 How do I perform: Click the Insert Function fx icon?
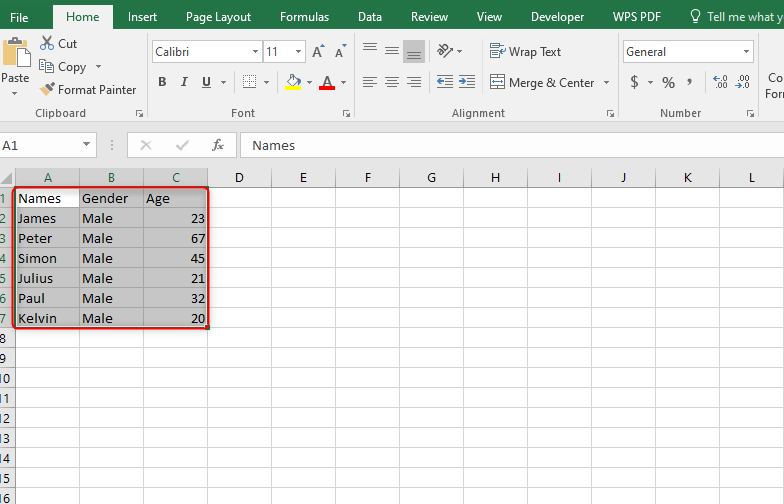218,146
